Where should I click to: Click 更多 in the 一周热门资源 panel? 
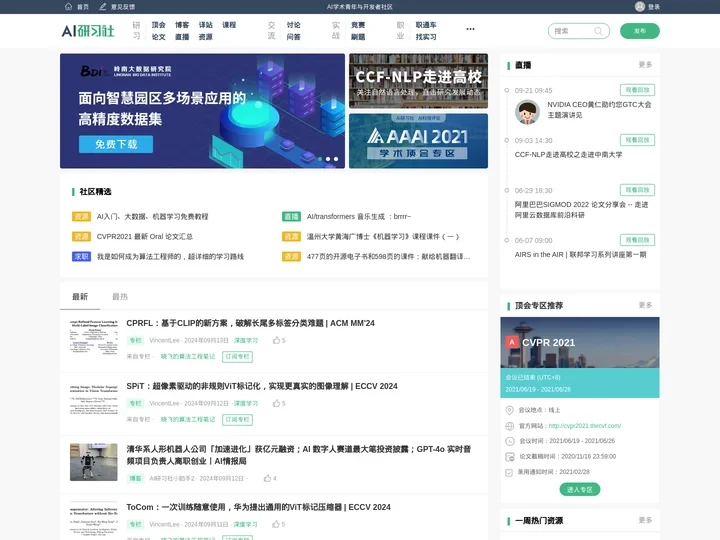645,520
